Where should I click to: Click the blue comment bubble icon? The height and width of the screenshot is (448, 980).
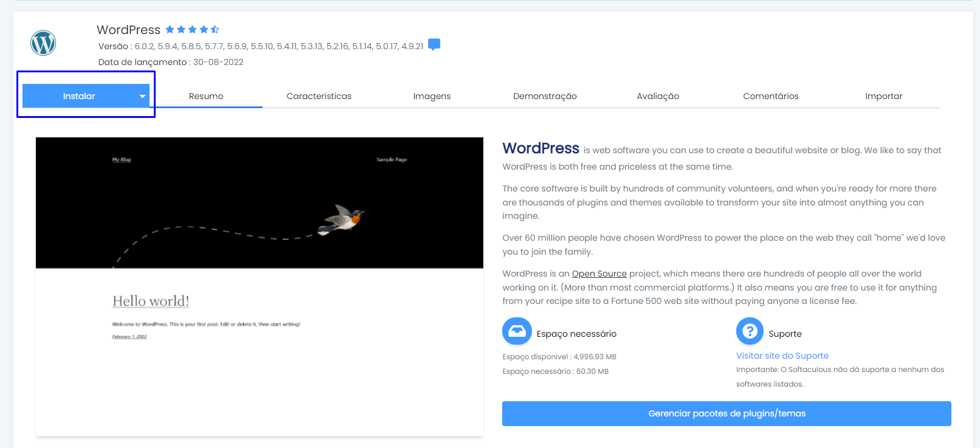click(x=434, y=45)
